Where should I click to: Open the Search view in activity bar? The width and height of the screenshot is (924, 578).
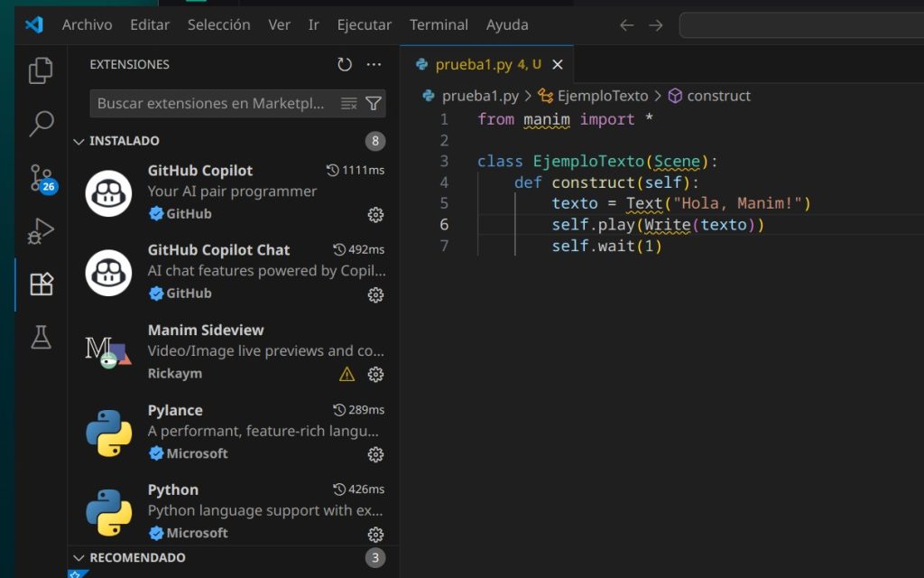click(41, 124)
